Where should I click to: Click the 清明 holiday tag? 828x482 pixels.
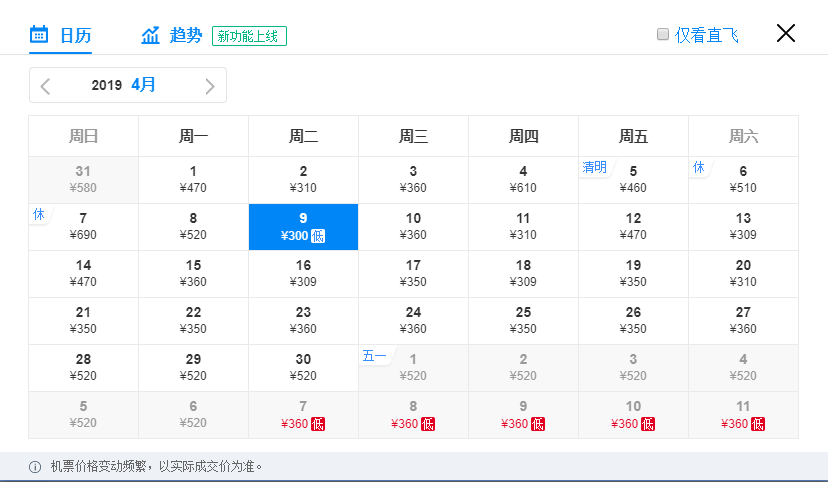pos(595,167)
